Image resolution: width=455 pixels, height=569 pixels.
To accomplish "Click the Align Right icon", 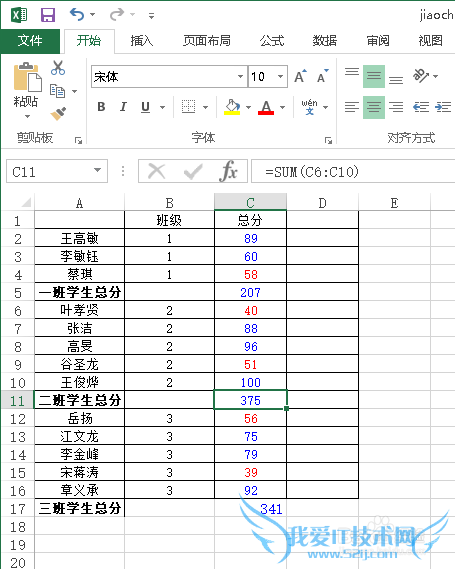I will [396, 107].
